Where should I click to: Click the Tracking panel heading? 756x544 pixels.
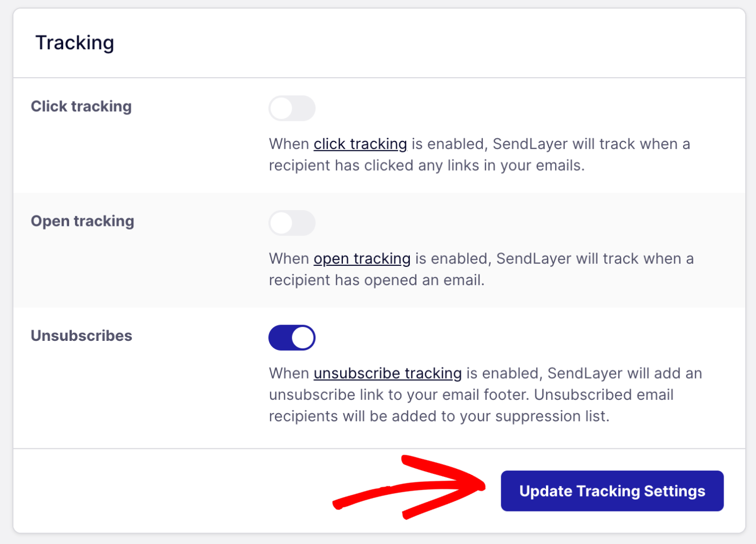click(75, 43)
